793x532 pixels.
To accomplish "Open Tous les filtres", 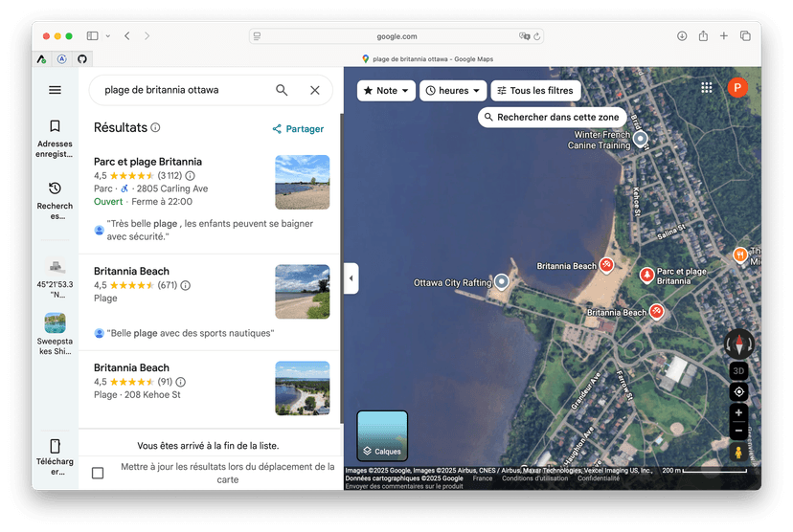I will tap(535, 91).
